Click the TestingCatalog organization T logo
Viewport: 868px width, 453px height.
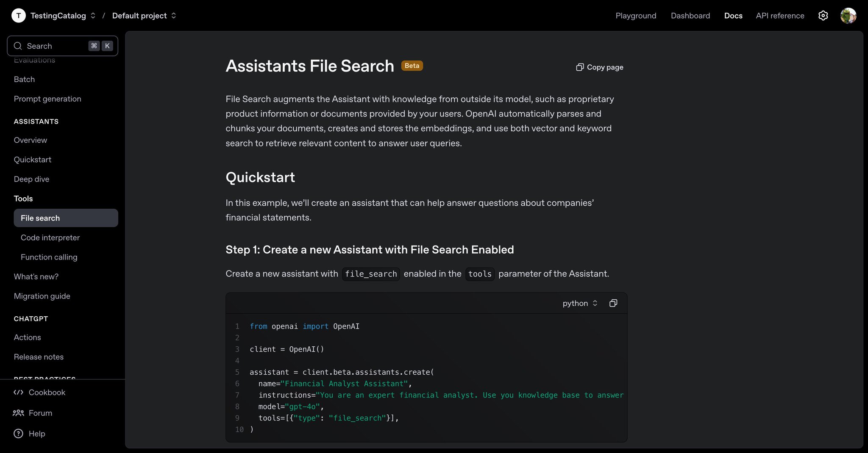point(18,16)
